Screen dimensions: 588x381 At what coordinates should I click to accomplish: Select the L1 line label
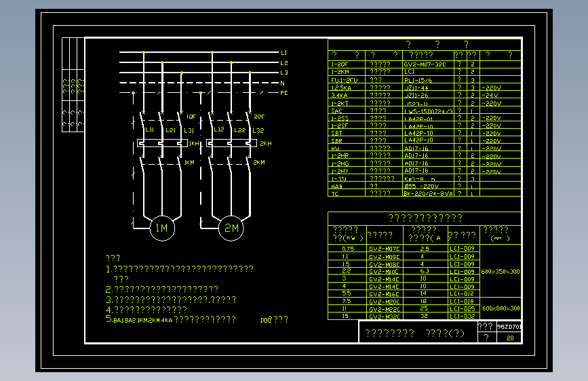click(x=284, y=53)
